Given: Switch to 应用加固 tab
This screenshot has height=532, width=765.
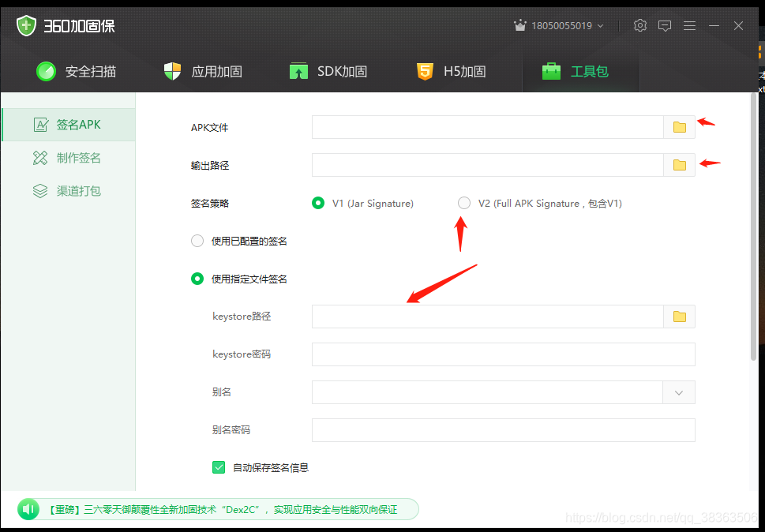Looking at the screenshot, I should 203,71.
